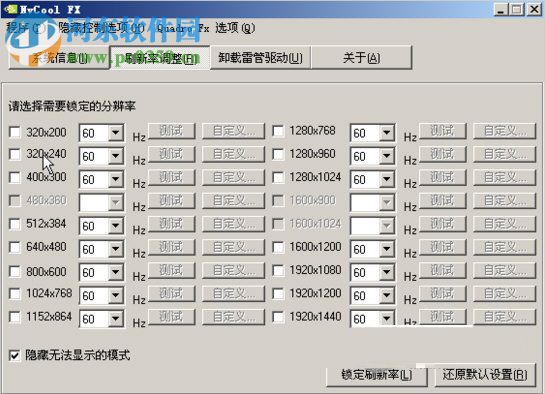The image size is (545, 394).
Task: Check the 320x240 resolution box
Action: coord(15,154)
